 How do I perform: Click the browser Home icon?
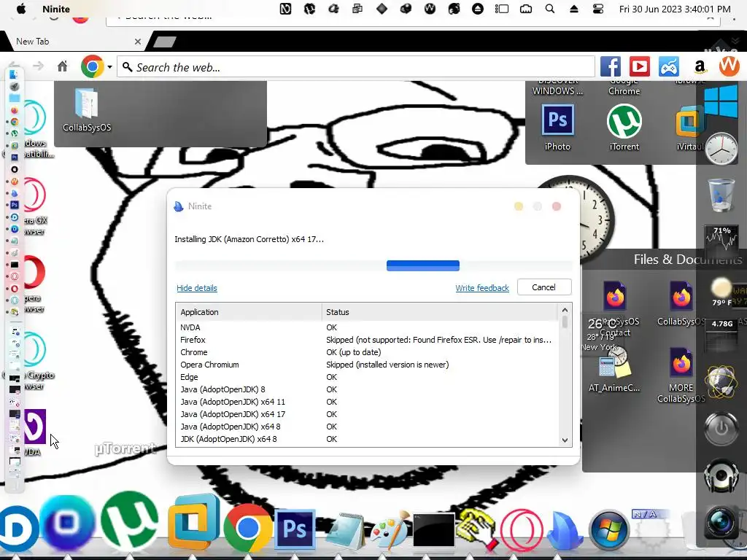pyautogui.click(x=63, y=66)
